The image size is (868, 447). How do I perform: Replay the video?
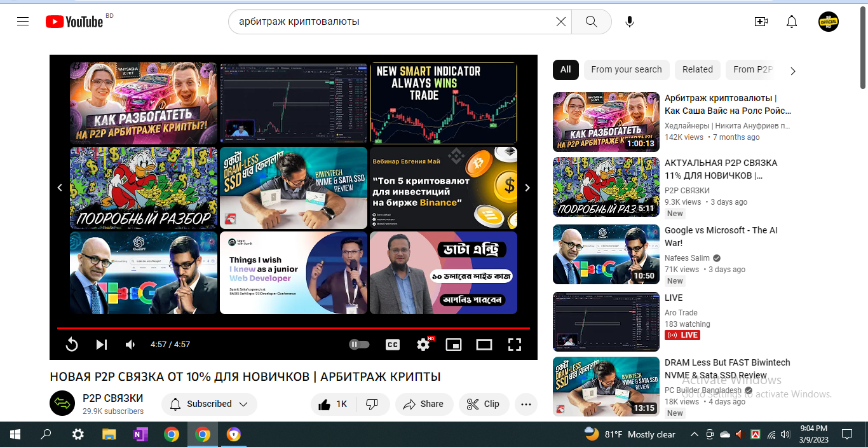[72, 345]
